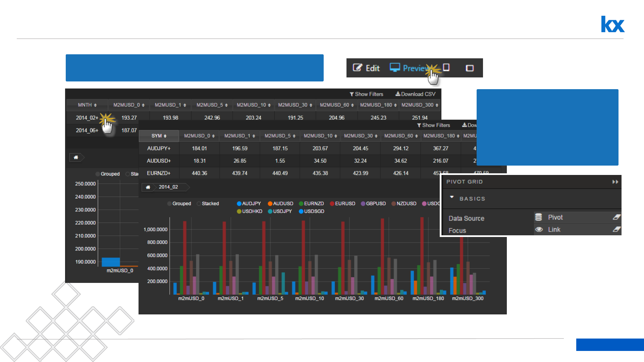Image resolution: width=644 pixels, height=362 pixels.
Task: Select the tablet device view icon
Action: coord(446,68)
